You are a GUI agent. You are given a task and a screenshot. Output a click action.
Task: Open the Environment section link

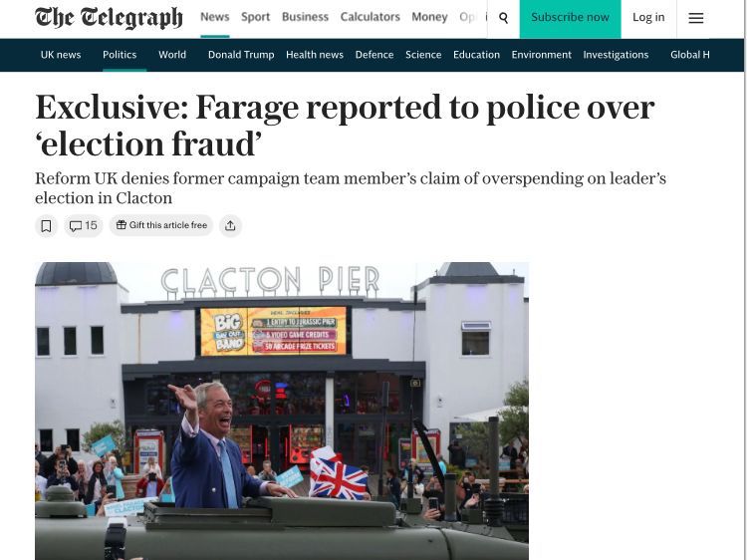(541, 55)
